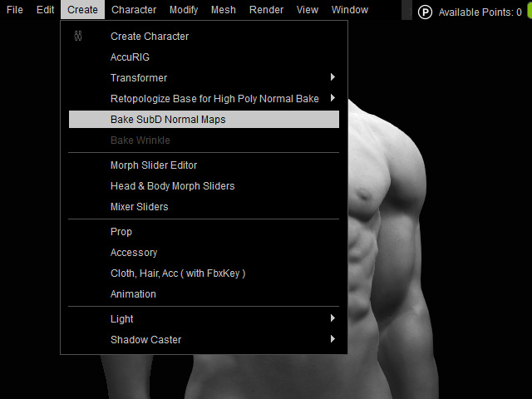The width and height of the screenshot is (532, 399).
Task: Select the Accessory menu entry
Action: (x=134, y=253)
